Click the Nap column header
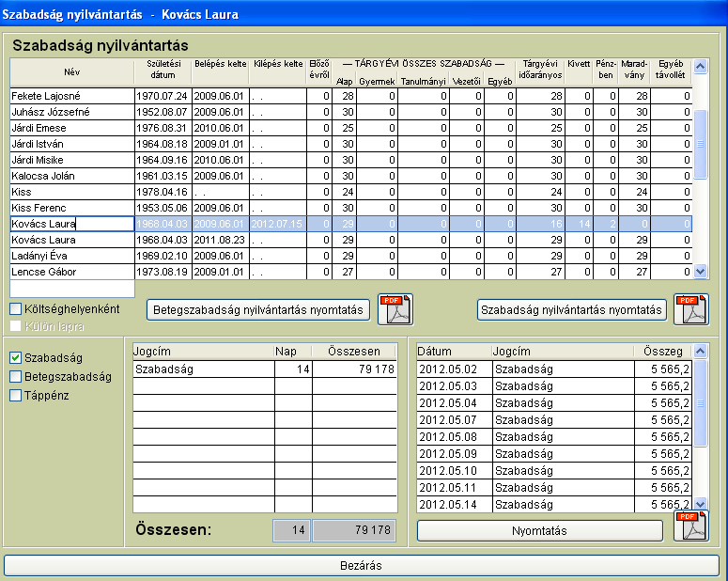Image resolution: width=728 pixels, height=581 pixels. pyautogui.click(x=293, y=352)
